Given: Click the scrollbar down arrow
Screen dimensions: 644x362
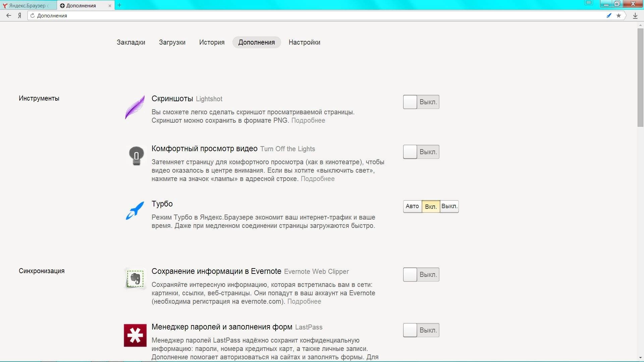Looking at the screenshot, I should tap(640, 358).
